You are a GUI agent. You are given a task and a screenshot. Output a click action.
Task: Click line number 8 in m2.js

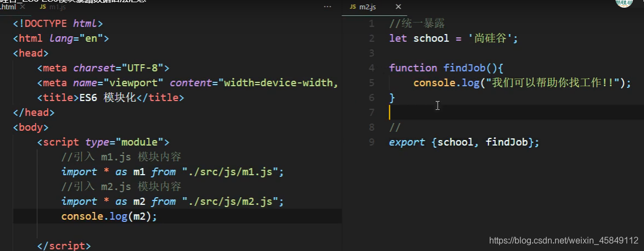tap(371, 127)
